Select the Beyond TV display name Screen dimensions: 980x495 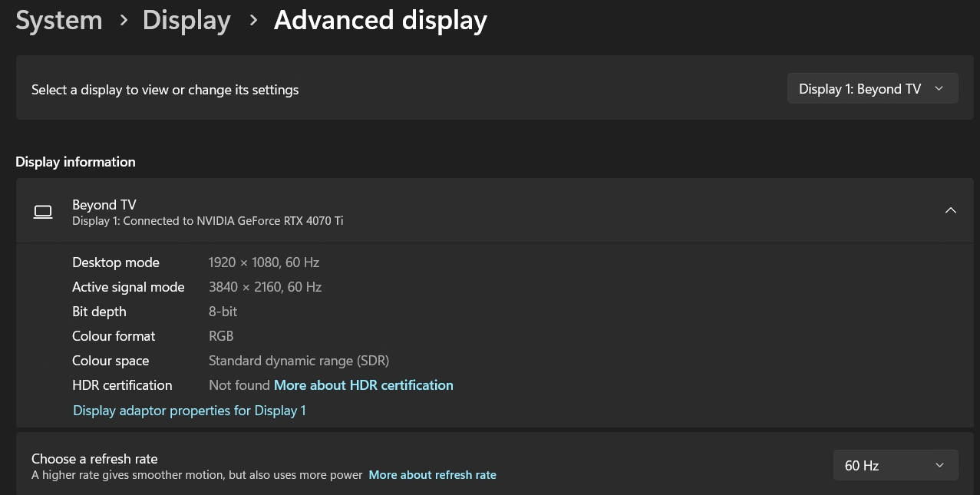[104, 204]
